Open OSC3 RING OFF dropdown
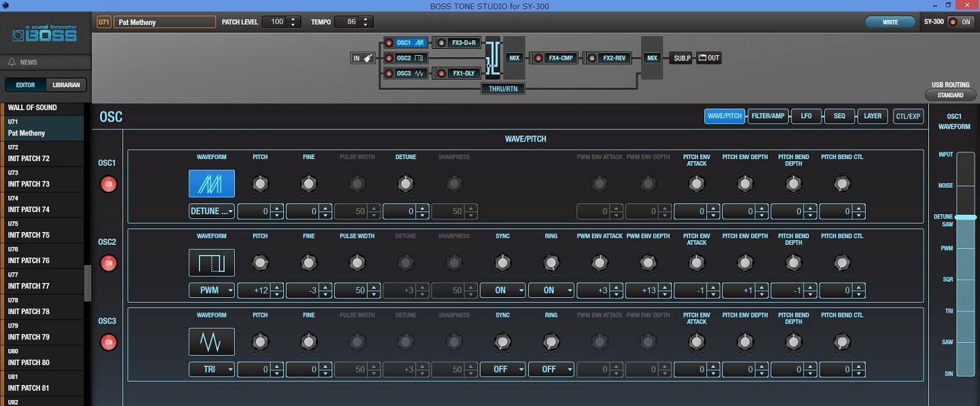The image size is (980, 406). pos(551,369)
